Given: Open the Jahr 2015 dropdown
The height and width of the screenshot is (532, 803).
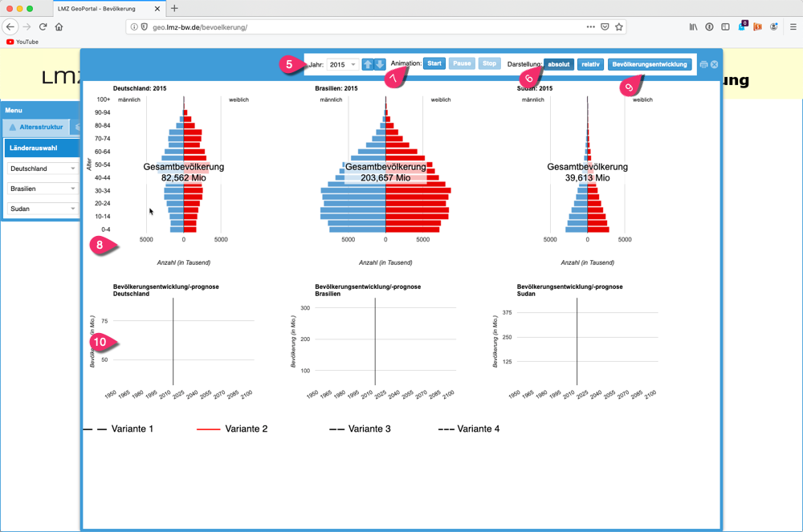Looking at the screenshot, I should 343,64.
